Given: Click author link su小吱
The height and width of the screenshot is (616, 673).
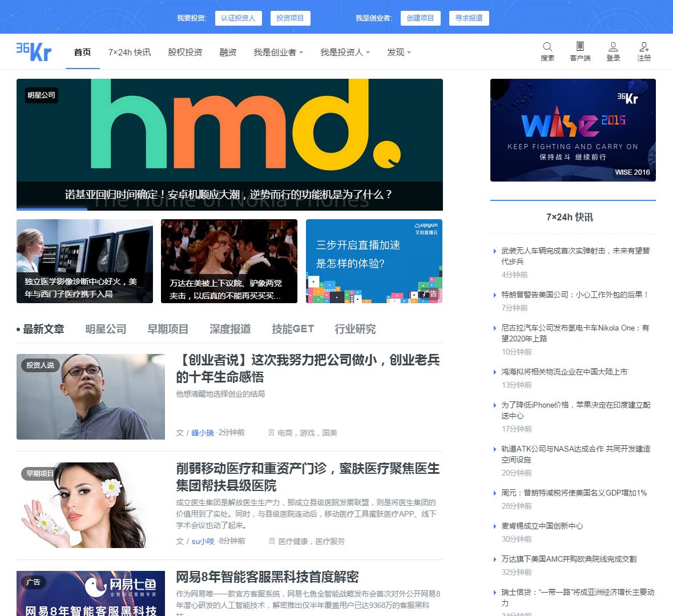Looking at the screenshot, I should pos(203,541).
